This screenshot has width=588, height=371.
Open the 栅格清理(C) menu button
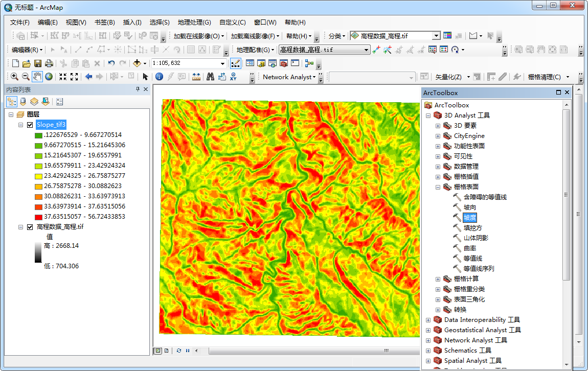tap(548, 77)
